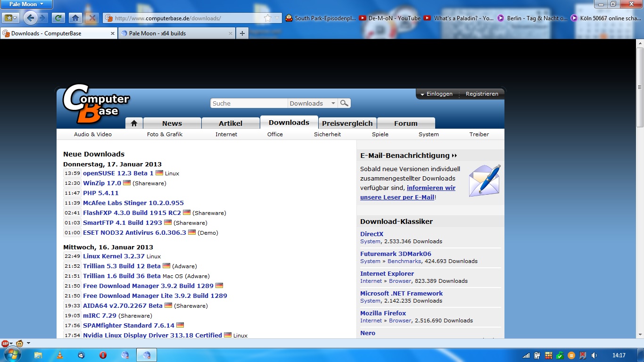The image size is (644, 362).
Task: Open the Treiber category
Action: point(479,134)
